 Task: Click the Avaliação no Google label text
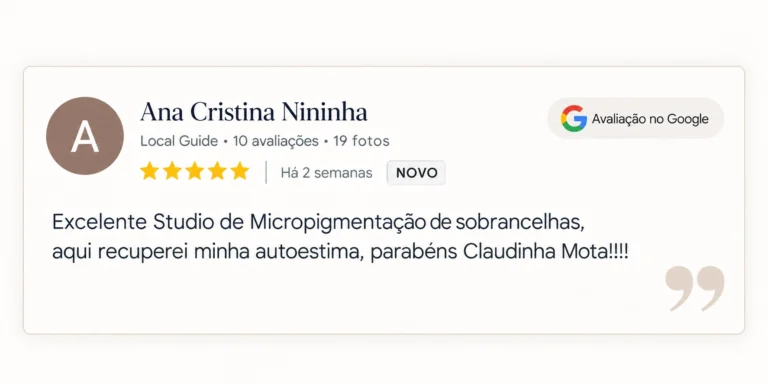[x=650, y=119]
